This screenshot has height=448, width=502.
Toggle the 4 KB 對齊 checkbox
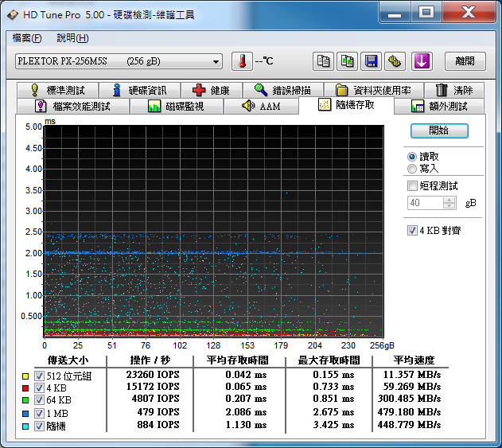pos(412,230)
